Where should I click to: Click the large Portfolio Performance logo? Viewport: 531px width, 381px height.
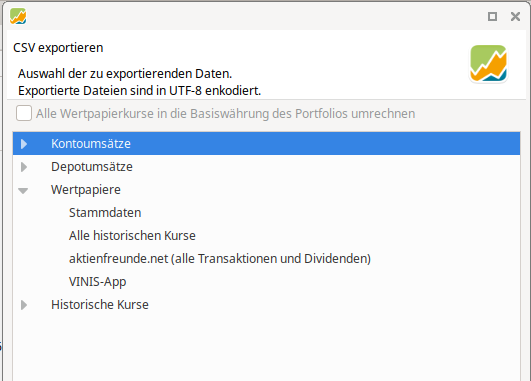point(488,63)
